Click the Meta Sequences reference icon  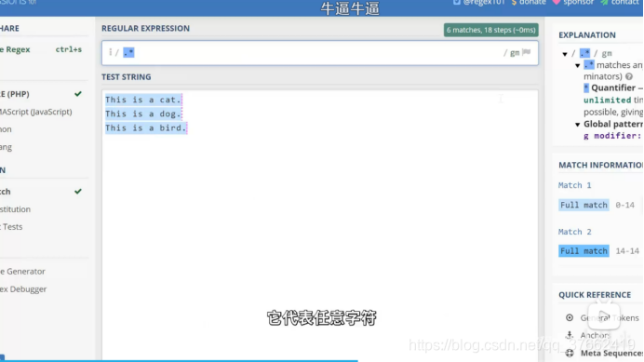point(570,353)
